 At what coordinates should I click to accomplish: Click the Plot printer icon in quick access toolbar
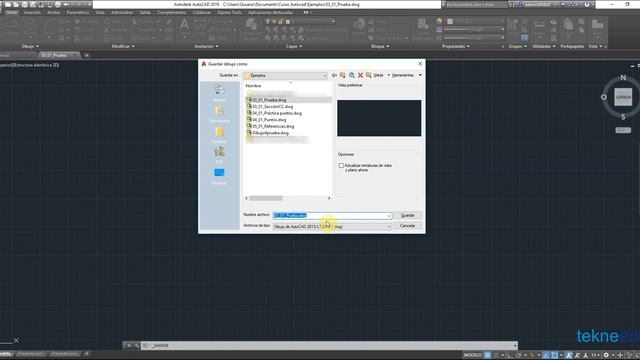point(58,4)
